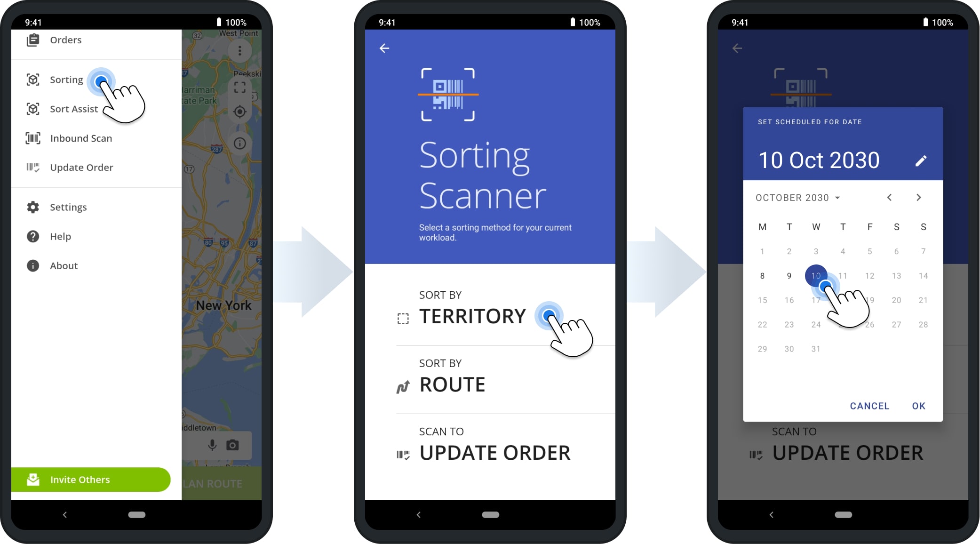Viewport: 980px width, 544px height.
Task: Click the previous month chevron arrow
Action: [890, 198]
